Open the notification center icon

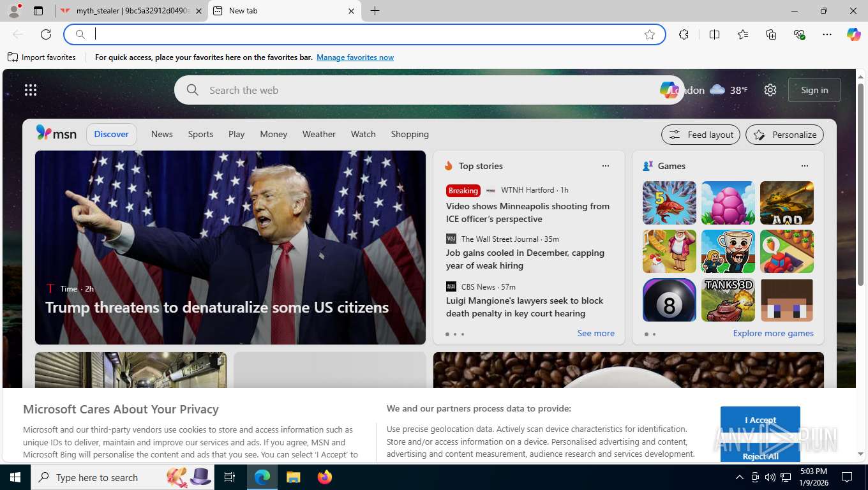click(847, 477)
